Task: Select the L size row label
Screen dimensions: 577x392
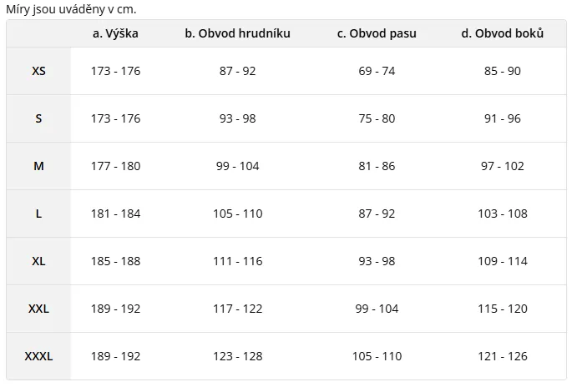Action: tap(38, 214)
